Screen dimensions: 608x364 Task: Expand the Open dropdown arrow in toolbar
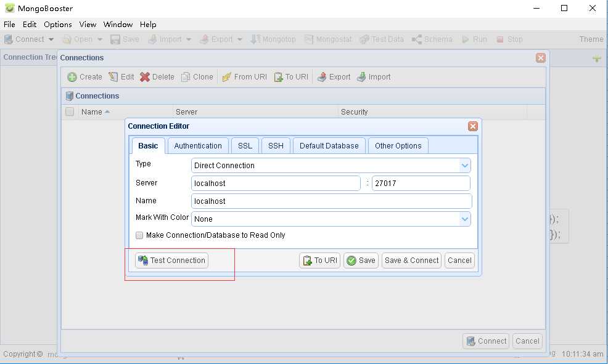[x=100, y=39]
